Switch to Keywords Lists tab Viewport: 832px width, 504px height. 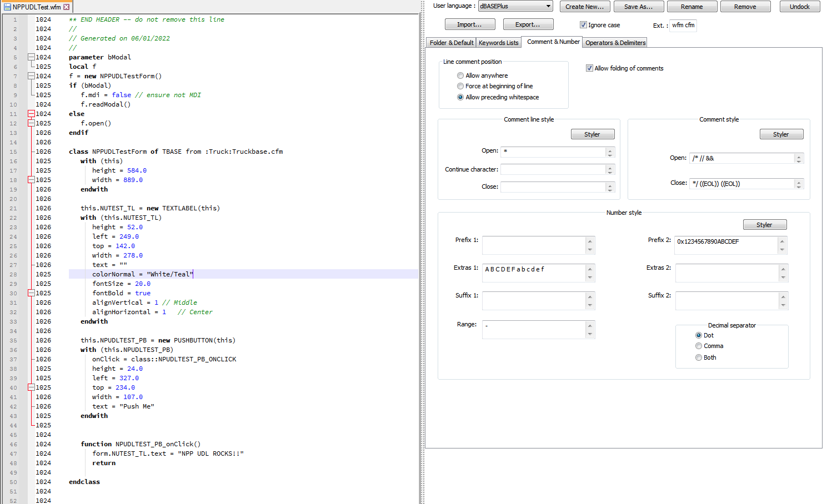click(x=498, y=43)
